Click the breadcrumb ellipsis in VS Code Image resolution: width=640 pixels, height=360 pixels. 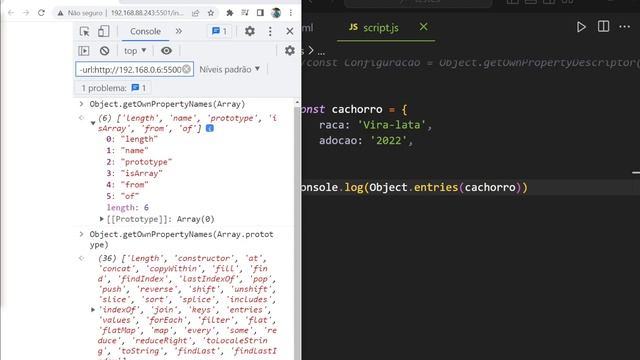321,52
